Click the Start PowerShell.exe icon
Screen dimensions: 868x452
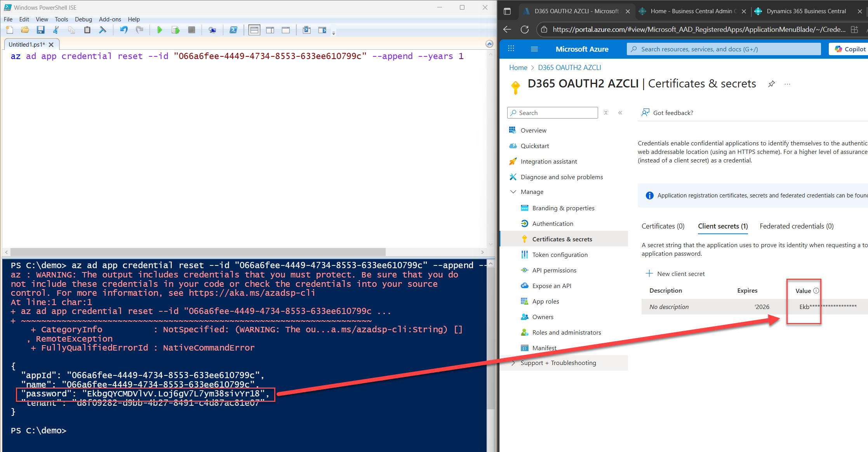point(233,30)
